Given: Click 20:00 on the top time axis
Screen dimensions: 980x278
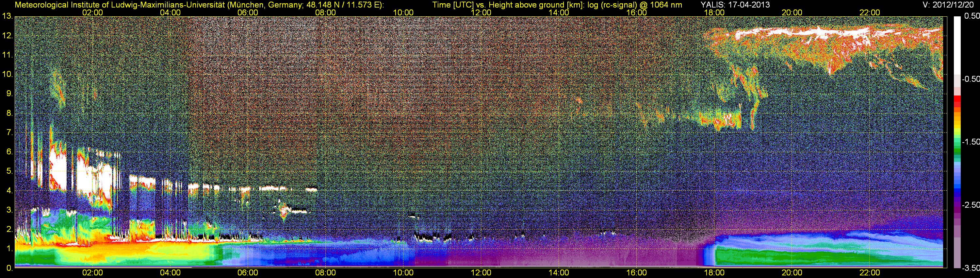Looking at the screenshot, I should (792, 12).
